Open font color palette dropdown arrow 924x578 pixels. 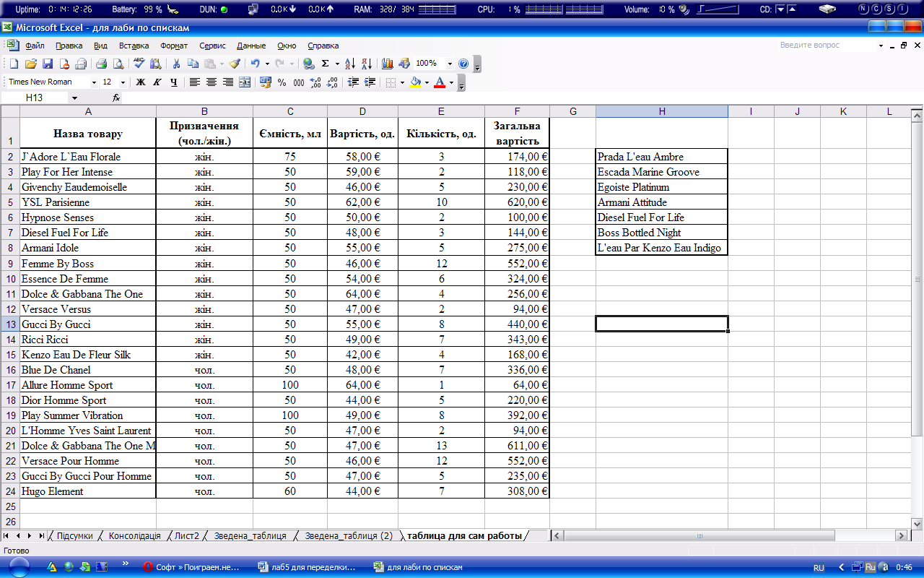(x=451, y=82)
